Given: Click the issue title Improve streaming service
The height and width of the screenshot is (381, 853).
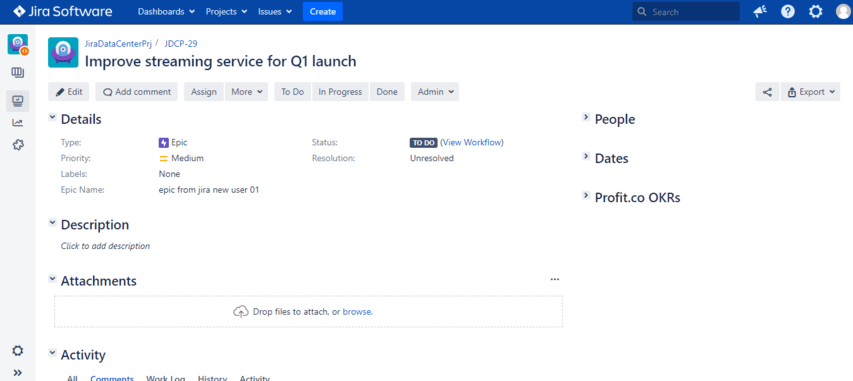Looking at the screenshot, I should (x=220, y=62).
